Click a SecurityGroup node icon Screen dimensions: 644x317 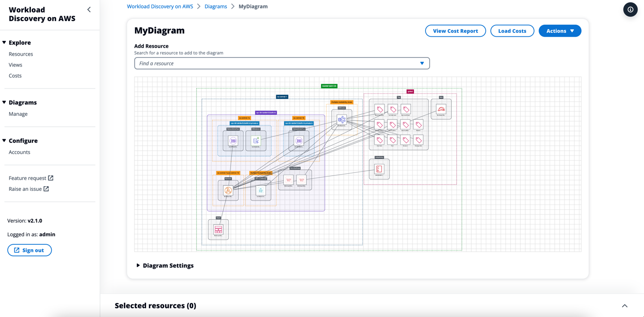288,180
